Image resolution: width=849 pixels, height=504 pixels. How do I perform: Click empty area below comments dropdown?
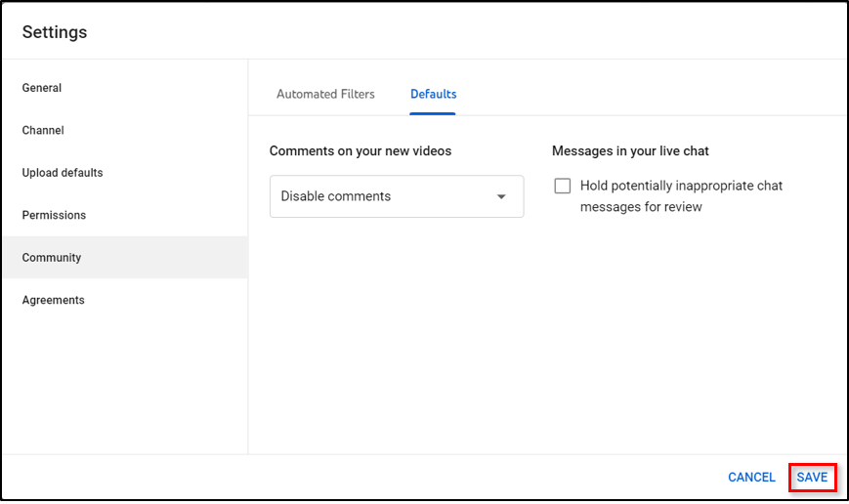click(396, 322)
